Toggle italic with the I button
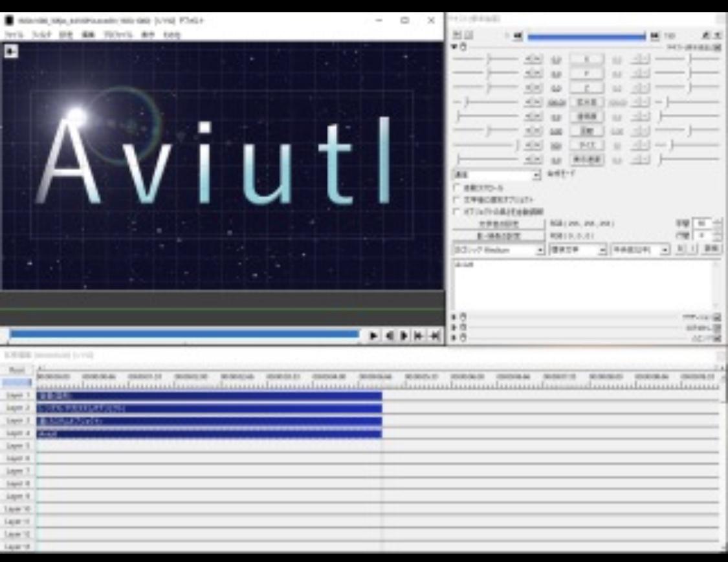This screenshot has width=728, height=562. coord(692,249)
